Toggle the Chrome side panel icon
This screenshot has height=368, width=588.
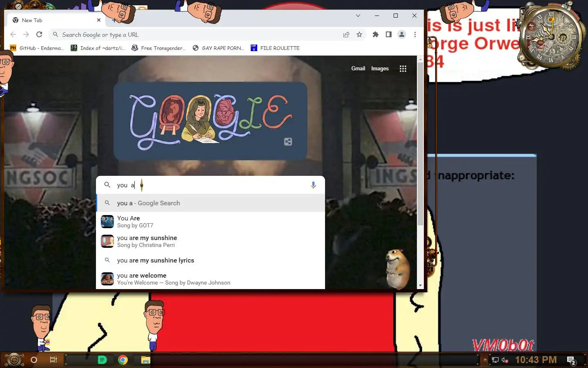pos(389,35)
